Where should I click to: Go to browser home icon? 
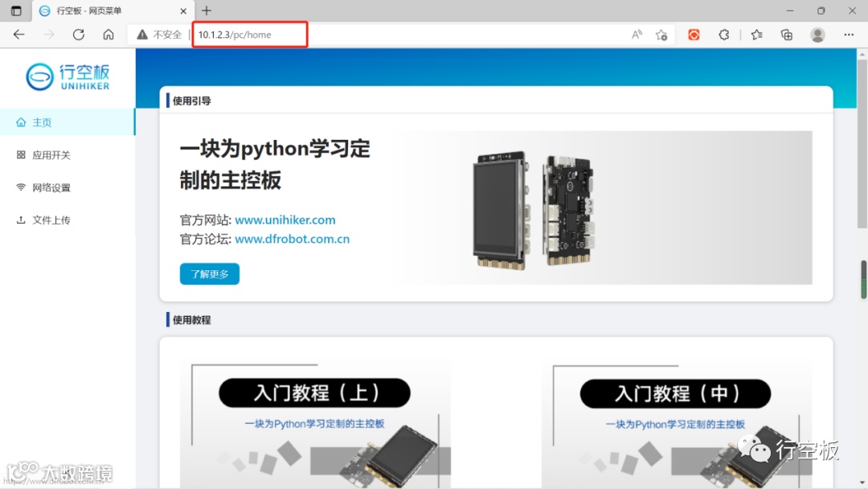(x=108, y=35)
